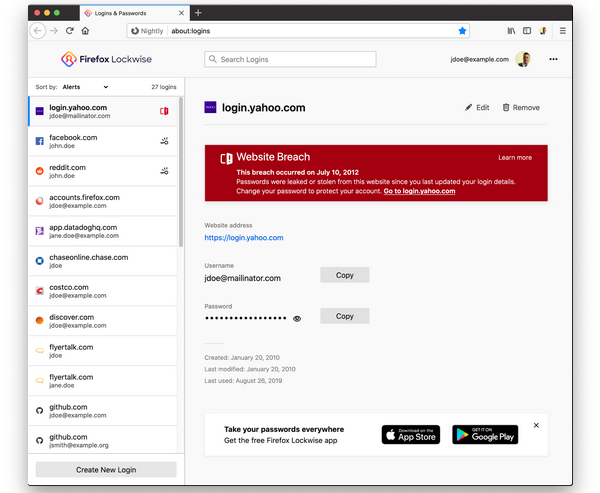Reveal the password with eye icon
Screen dimensions: 600x493
point(297,318)
